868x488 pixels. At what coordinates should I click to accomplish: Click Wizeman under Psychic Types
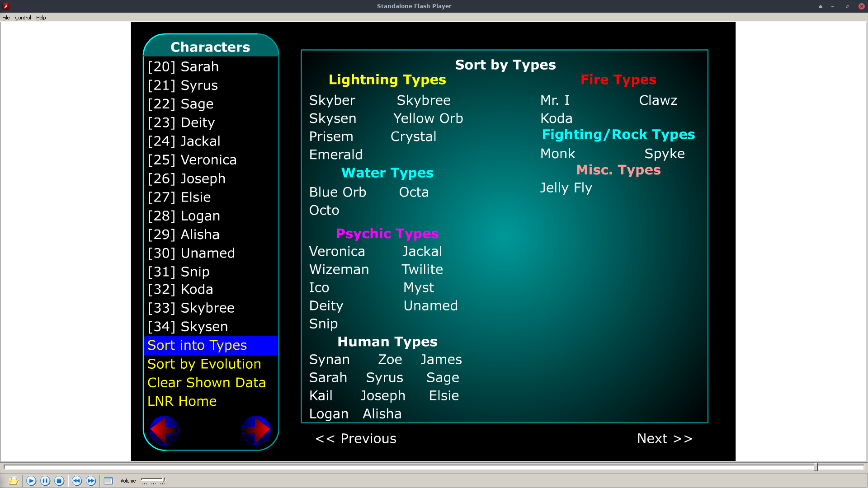[x=339, y=269]
